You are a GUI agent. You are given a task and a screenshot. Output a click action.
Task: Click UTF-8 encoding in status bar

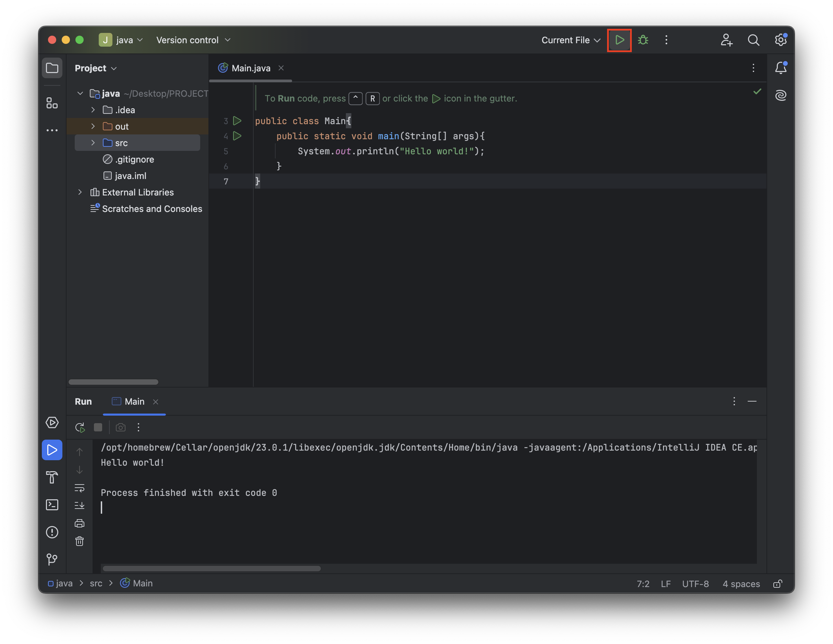point(695,584)
